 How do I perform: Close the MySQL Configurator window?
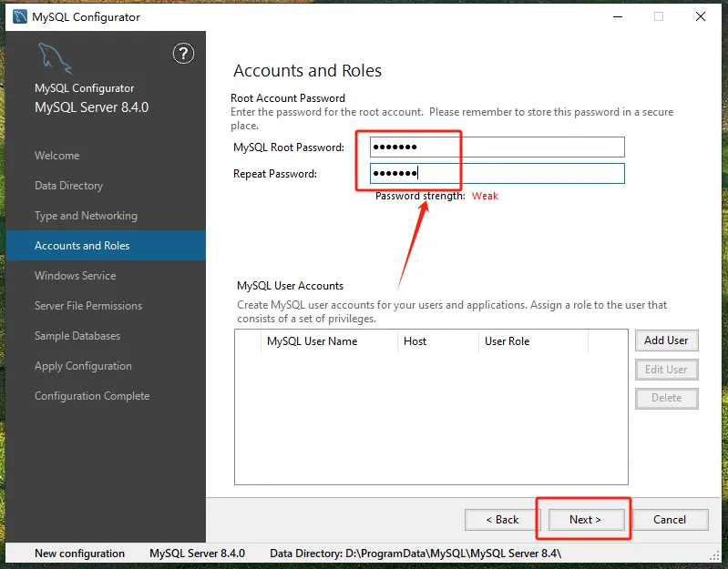tap(701, 16)
